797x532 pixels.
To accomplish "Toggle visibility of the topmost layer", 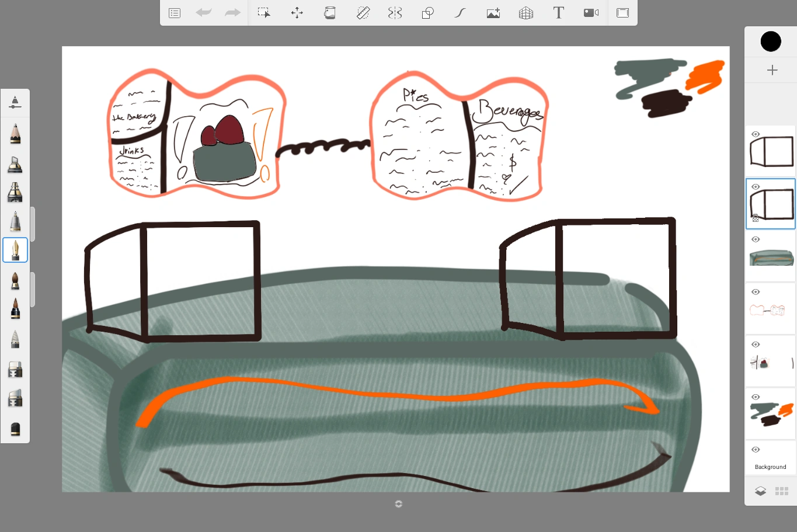I will (x=756, y=134).
